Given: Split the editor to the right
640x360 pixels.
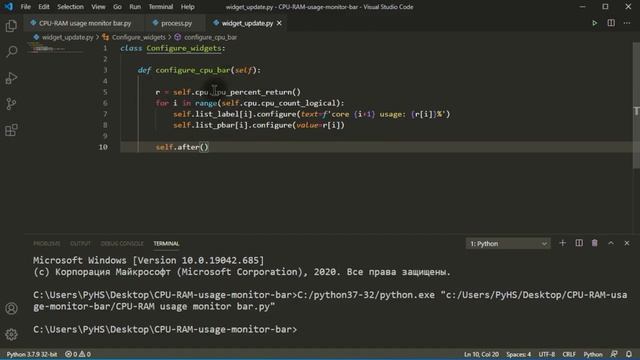Looking at the screenshot, I should (611, 23).
